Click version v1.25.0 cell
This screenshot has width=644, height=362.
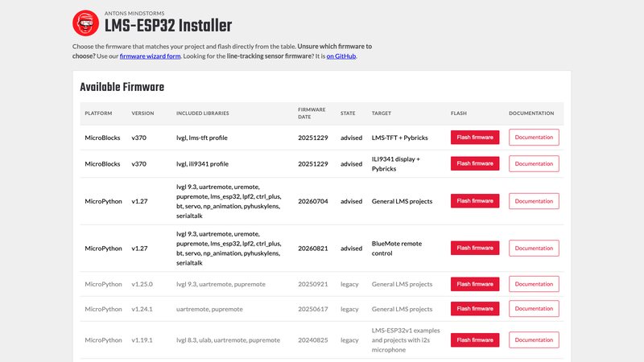(142, 284)
